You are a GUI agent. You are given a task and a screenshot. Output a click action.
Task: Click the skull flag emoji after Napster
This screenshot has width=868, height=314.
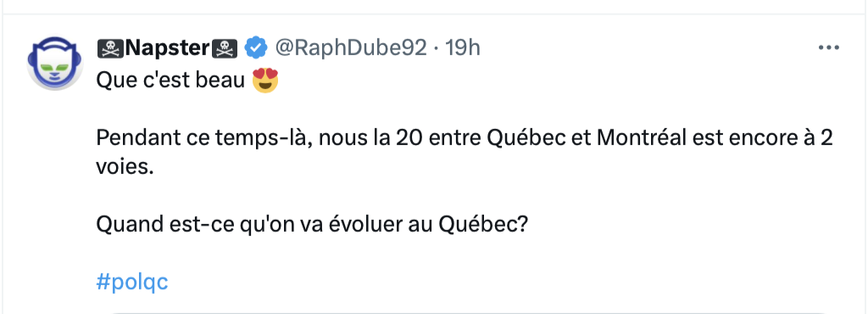224,48
